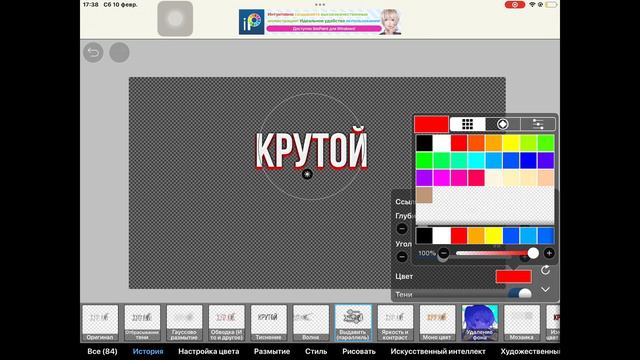The image size is (640, 360).
Task: Pick magenta in the palette's third row
Action: click(442, 178)
